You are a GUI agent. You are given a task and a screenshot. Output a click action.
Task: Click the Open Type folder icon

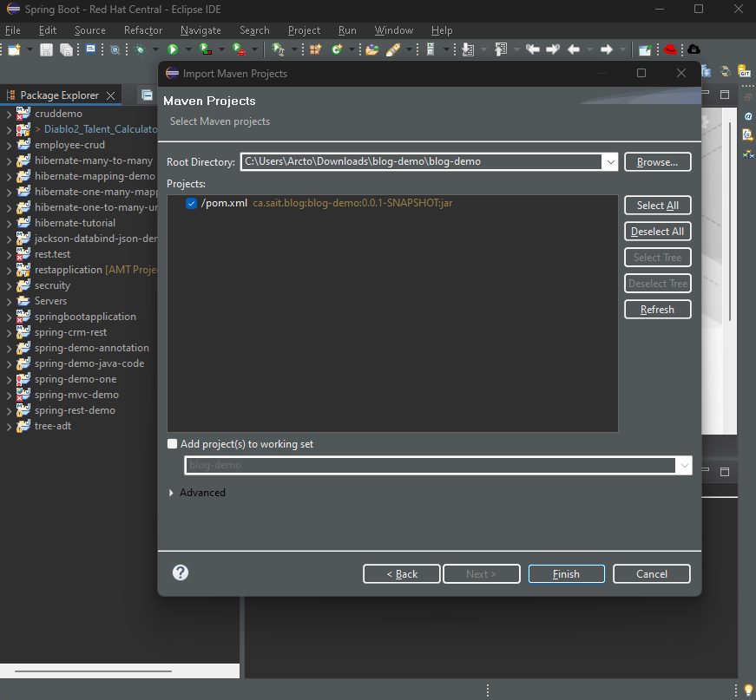371,49
